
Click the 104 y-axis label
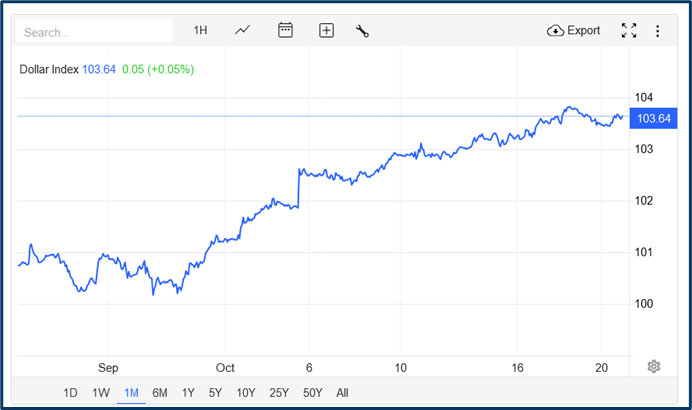[x=643, y=98]
